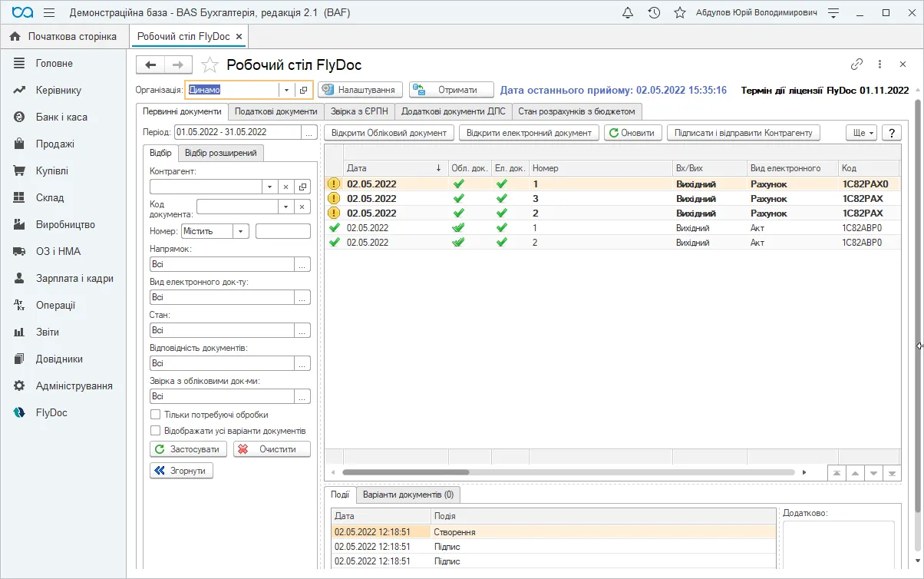Viewport: 924px width, 579px height.
Task: Expand the Контрагент dropdown arrow
Action: (269, 187)
